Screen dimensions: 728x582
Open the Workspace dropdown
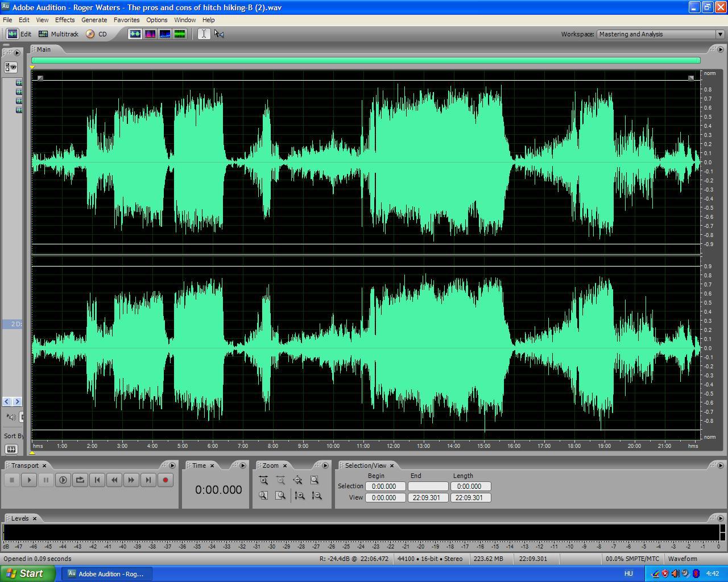[660, 34]
